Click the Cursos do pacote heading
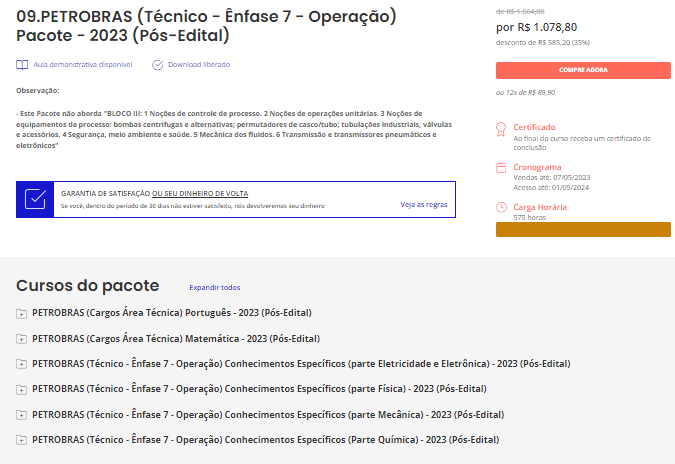This screenshot has height=464, width=675. pyautogui.click(x=88, y=285)
